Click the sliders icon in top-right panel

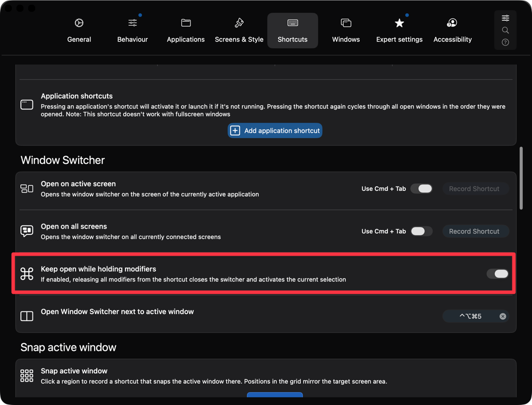(505, 18)
